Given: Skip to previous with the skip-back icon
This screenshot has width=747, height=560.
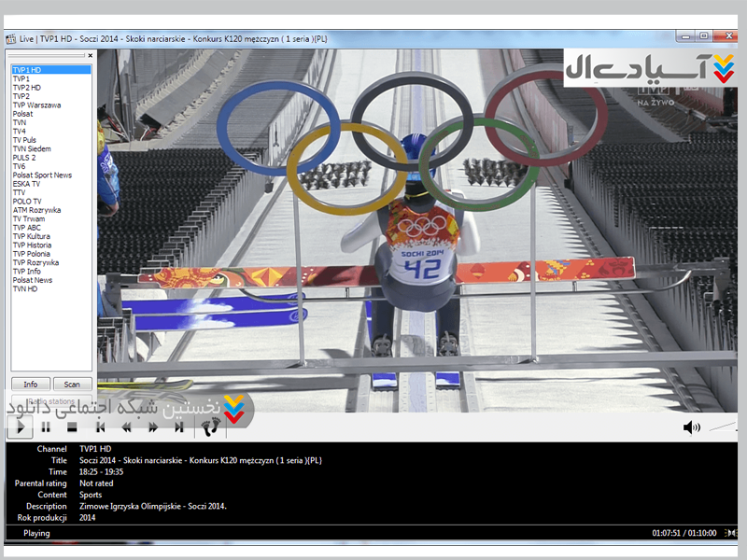Looking at the screenshot, I should pyautogui.click(x=100, y=427).
